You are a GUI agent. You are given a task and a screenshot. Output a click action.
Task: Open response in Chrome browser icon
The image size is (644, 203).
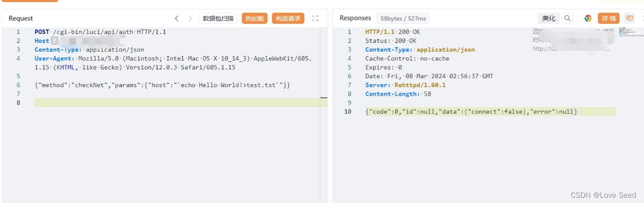(588, 19)
